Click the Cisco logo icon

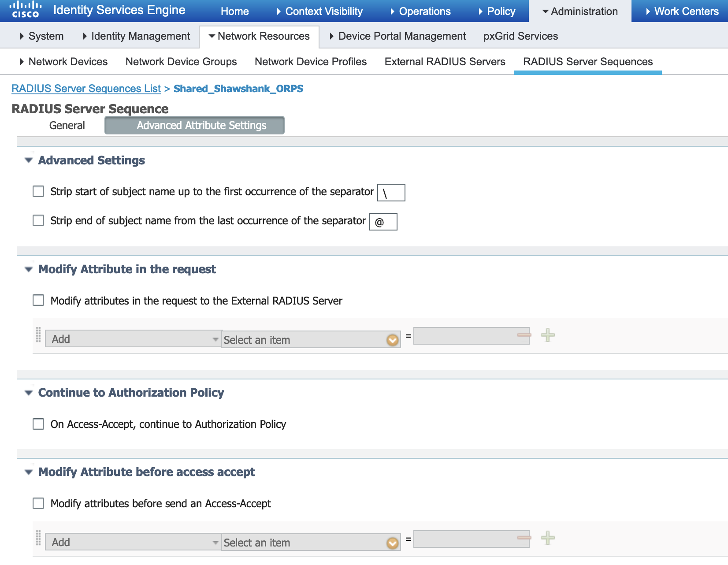click(26, 10)
